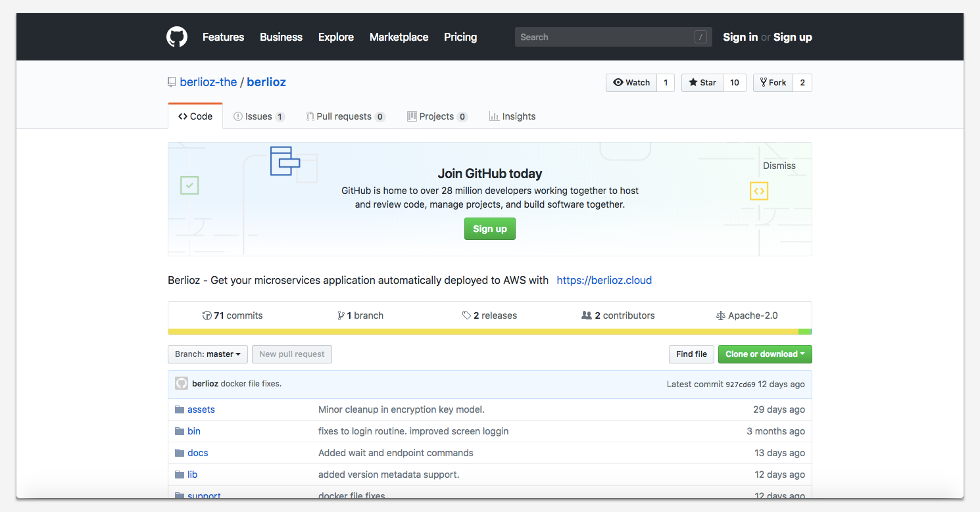Click the assets folder icon
The image size is (980, 512).
(180, 409)
